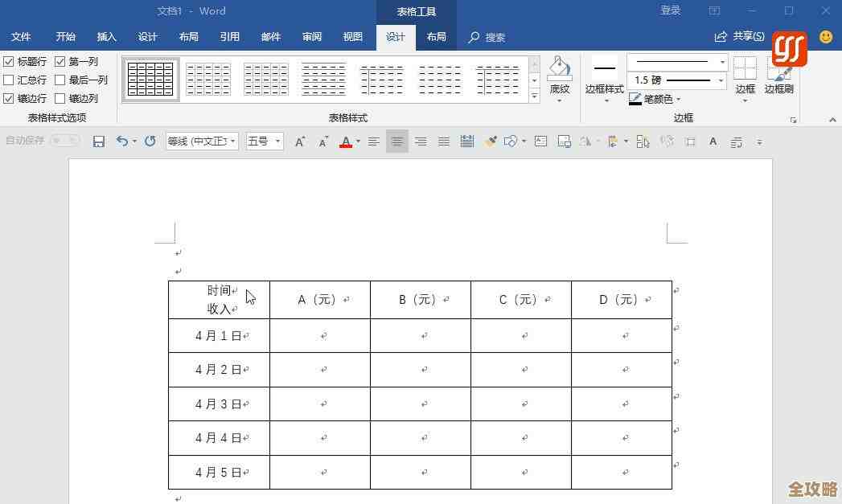Image resolution: width=842 pixels, height=504 pixels.
Task: Open the 审阅 ribbon tab
Action: pyautogui.click(x=312, y=37)
